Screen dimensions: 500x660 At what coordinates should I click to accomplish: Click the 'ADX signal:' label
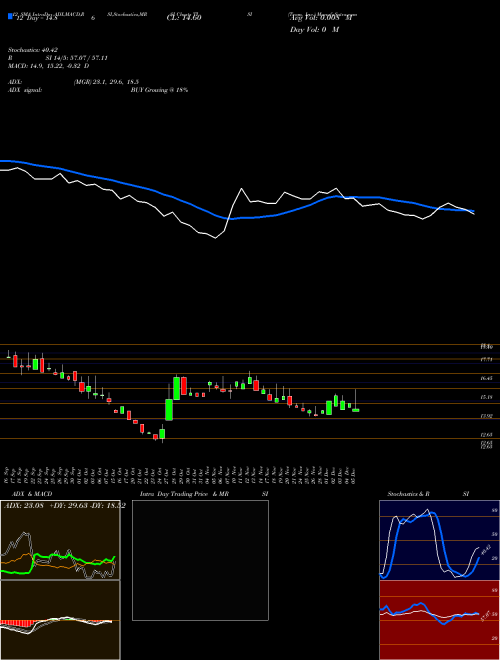(25, 90)
